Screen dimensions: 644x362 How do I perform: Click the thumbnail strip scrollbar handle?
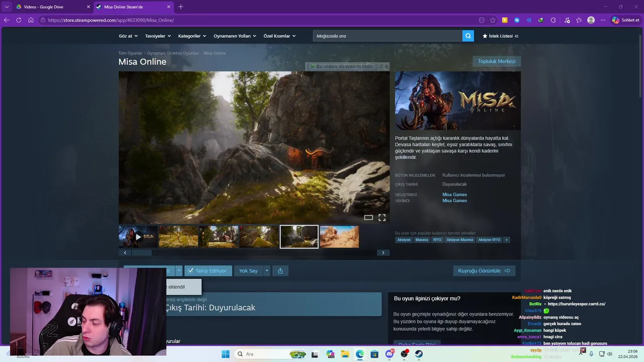(x=141, y=252)
